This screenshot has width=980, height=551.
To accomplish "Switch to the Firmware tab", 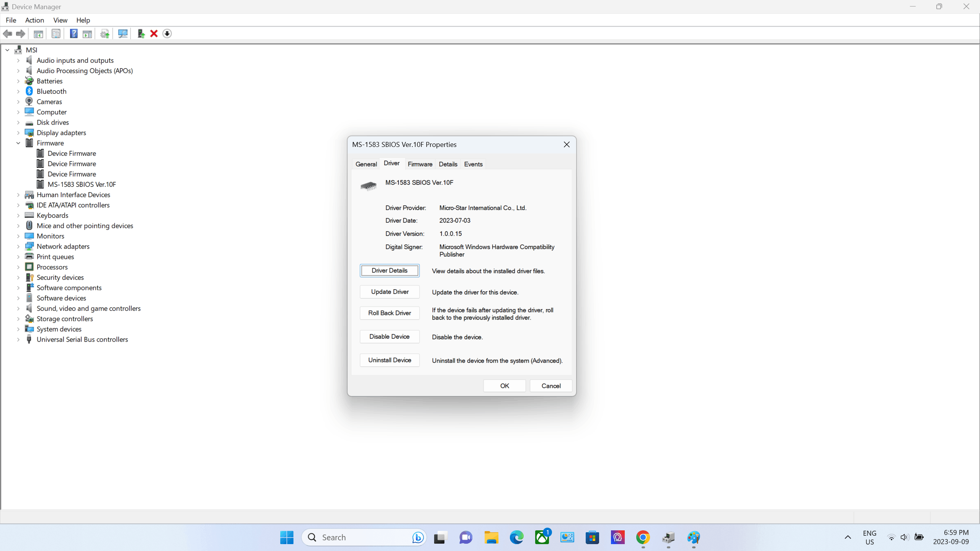I will click(420, 164).
